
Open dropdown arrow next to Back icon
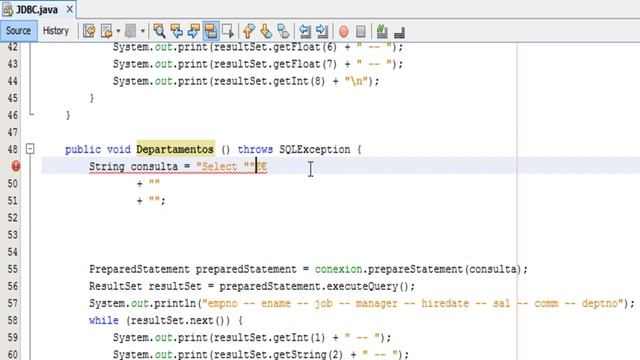point(118,31)
